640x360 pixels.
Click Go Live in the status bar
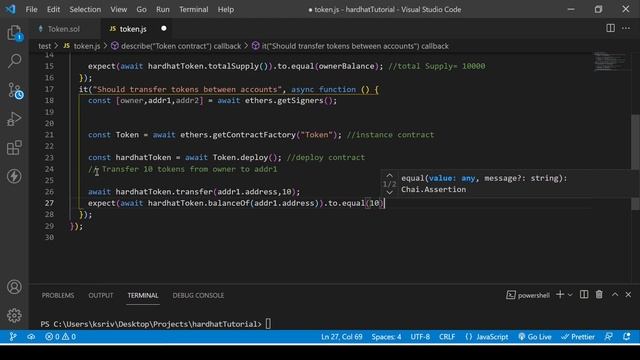(x=535, y=337)
